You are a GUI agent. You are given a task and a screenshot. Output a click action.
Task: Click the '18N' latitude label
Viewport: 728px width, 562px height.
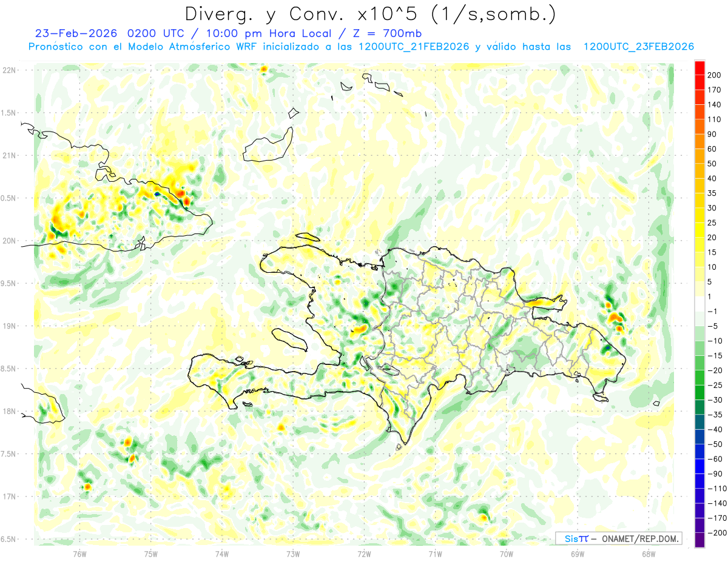[9, 412]
